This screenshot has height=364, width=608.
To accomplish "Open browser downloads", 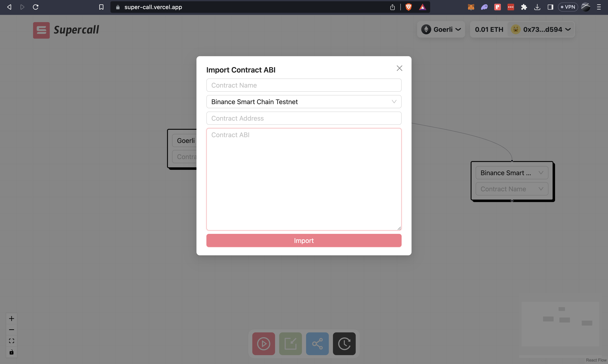I will tap(537, 7).
